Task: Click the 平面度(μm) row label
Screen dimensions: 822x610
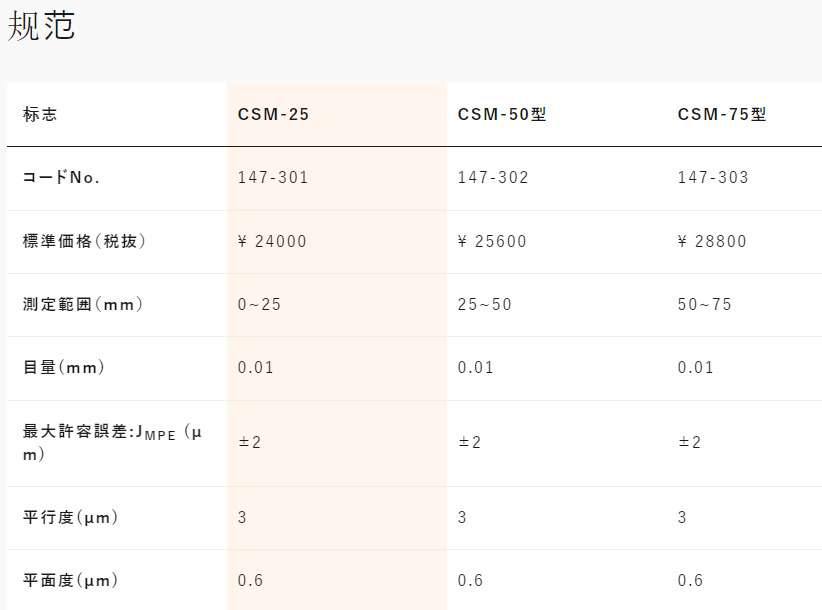Action: tap(70, 581)
